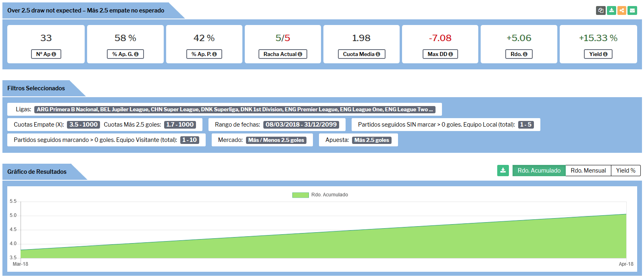Show the Yield % chart view
The width and height of the screenshot is (644, 279).
[625, 171]
